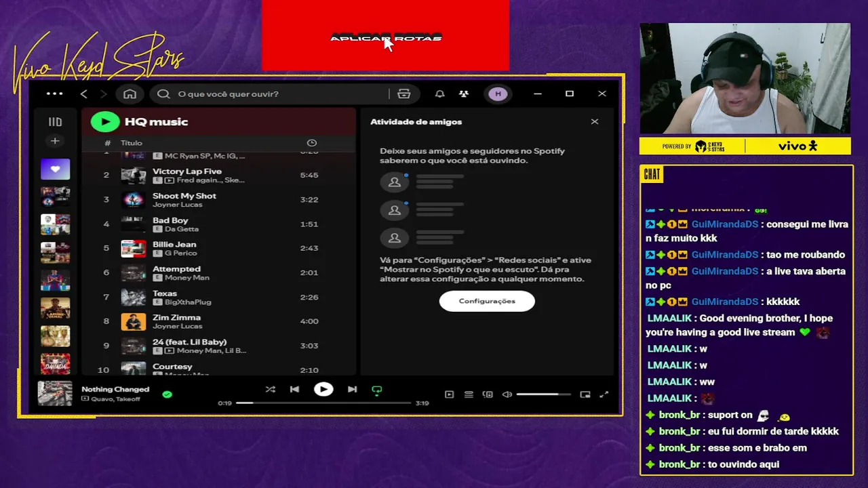Click the search magnifier icon
Viewport: 868px width, 488px height.
tap(163, 94)
